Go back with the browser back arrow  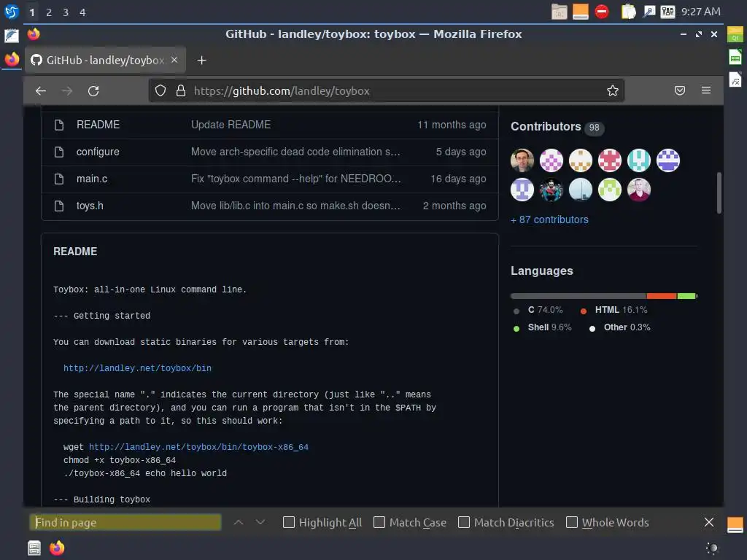click(x=41, y=90)
